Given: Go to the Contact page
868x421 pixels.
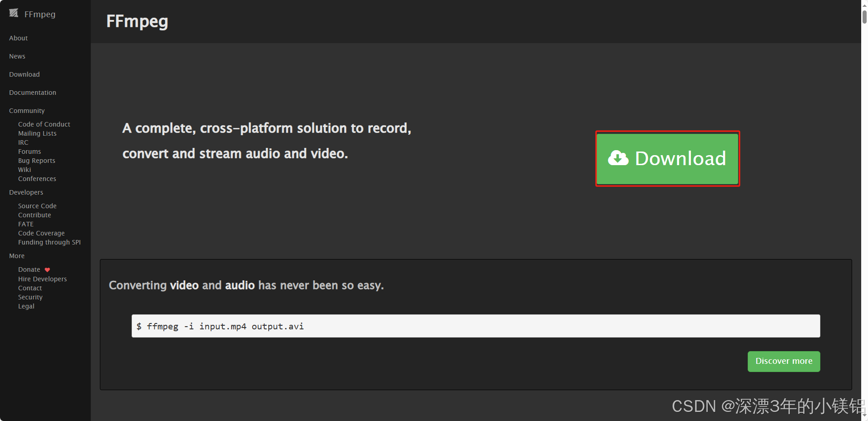Looking at the screenshot, I should [30, 288].
